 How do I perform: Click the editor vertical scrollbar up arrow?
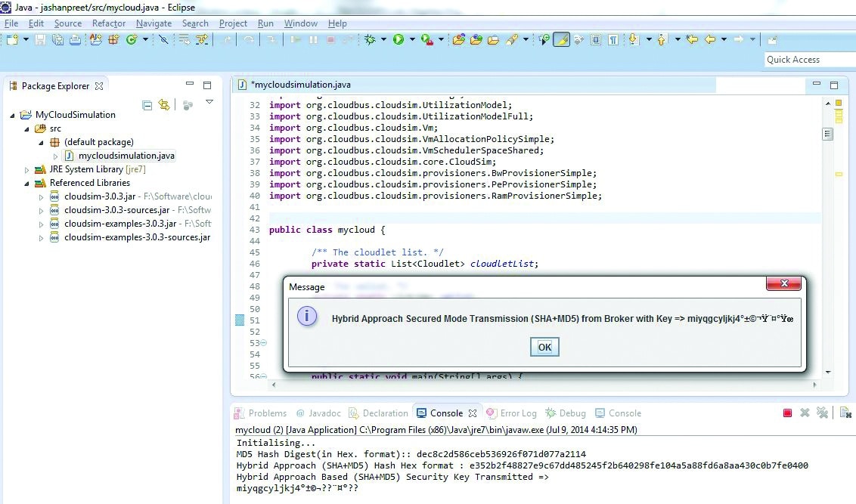click(828, 104)
